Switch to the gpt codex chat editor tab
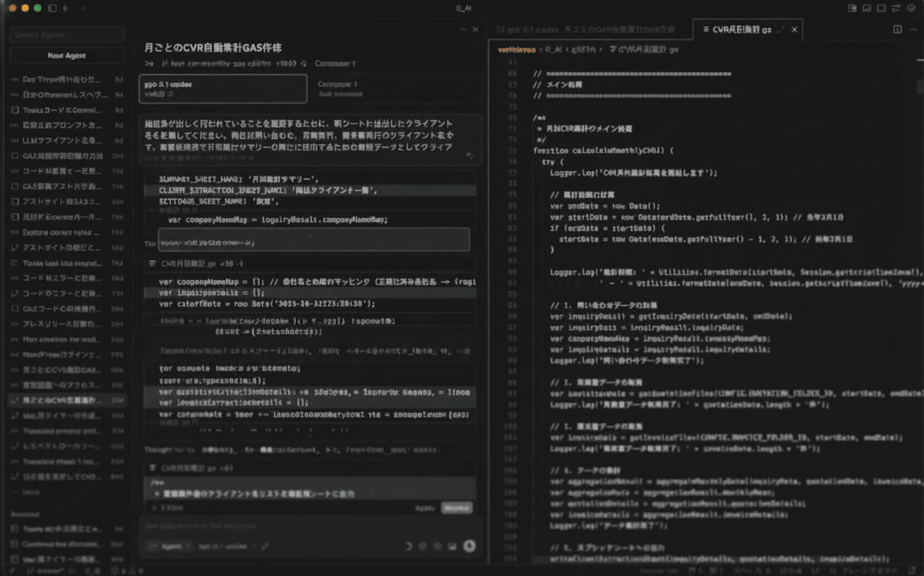924x576 pixels. (585, 29)
